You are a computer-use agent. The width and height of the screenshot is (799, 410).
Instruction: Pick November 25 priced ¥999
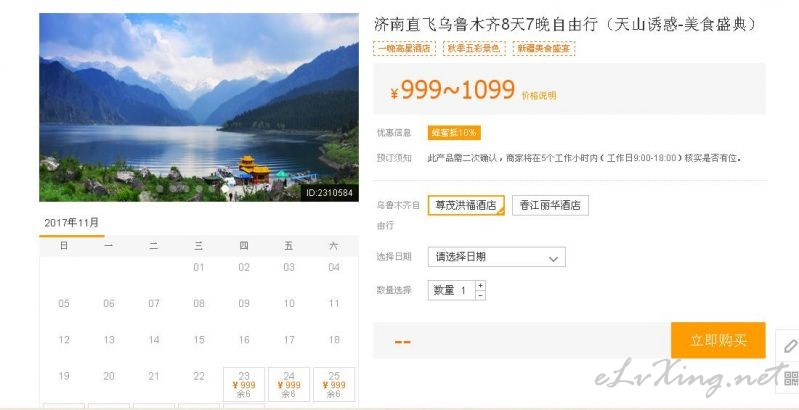pyautogui.click(x=334, y=385)
